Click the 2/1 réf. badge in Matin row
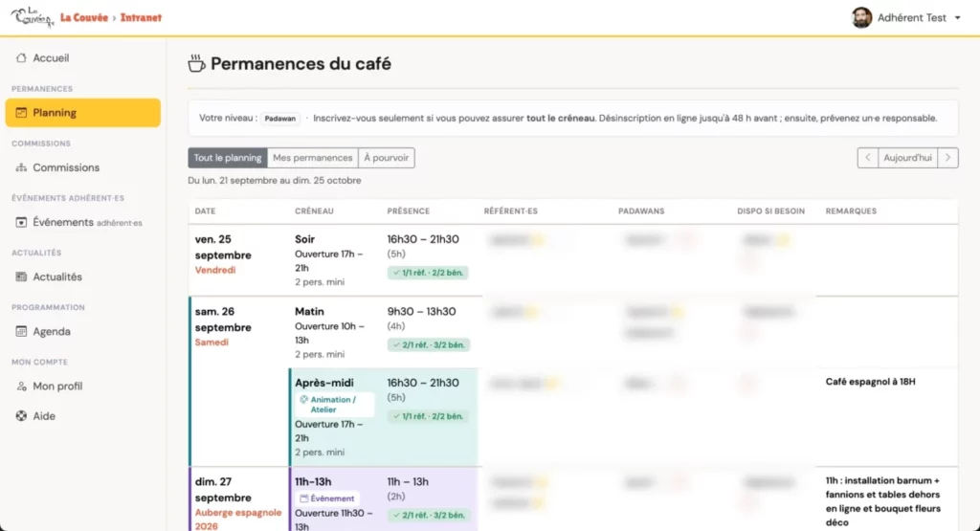 (x=428, y=344)
